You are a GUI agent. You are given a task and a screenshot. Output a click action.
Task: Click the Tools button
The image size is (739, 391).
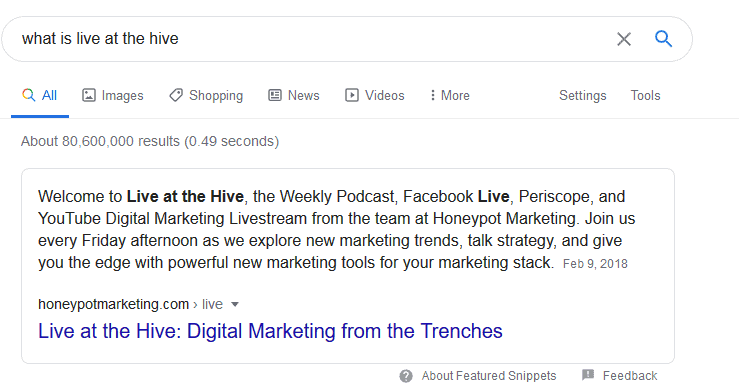pyautogui.click(x=645, y=96)
